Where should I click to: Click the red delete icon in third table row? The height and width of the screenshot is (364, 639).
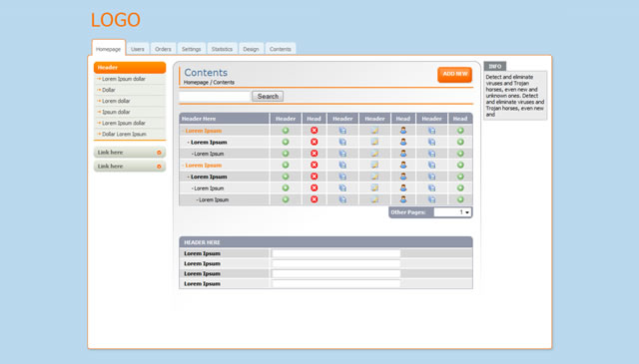click(314, 154)
